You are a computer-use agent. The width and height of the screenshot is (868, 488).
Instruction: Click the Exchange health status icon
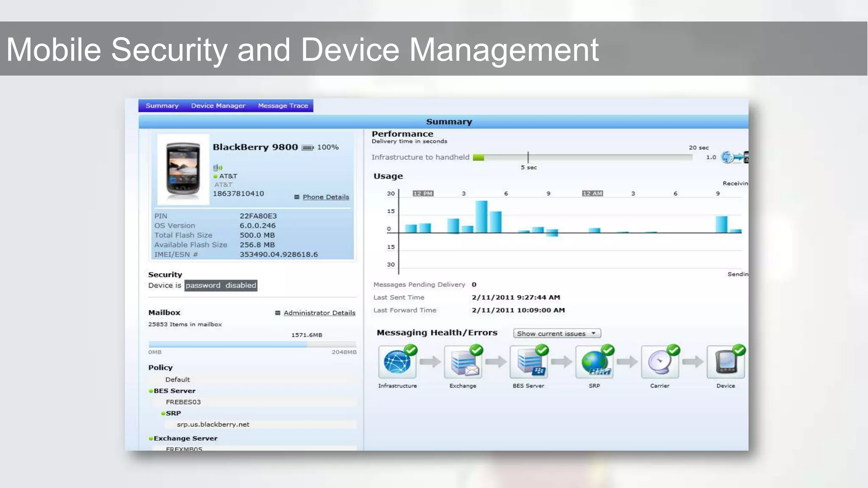point(463,362)
